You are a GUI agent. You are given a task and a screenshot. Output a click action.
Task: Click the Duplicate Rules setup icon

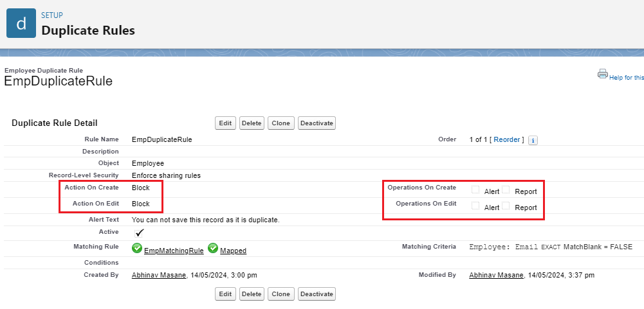pyautogui.click(x=21, y=24)
